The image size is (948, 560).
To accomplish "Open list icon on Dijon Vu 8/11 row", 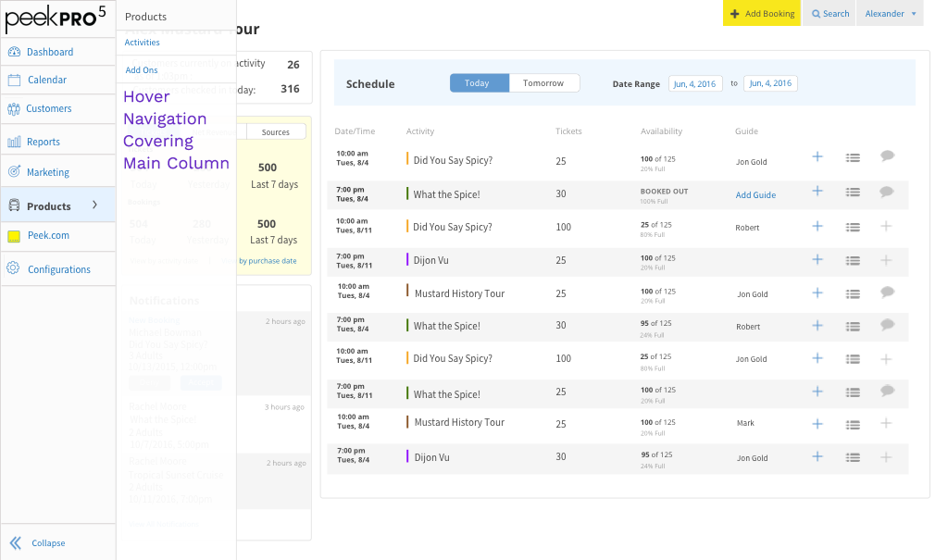I will pyautogui.click(x=853, y=261).
